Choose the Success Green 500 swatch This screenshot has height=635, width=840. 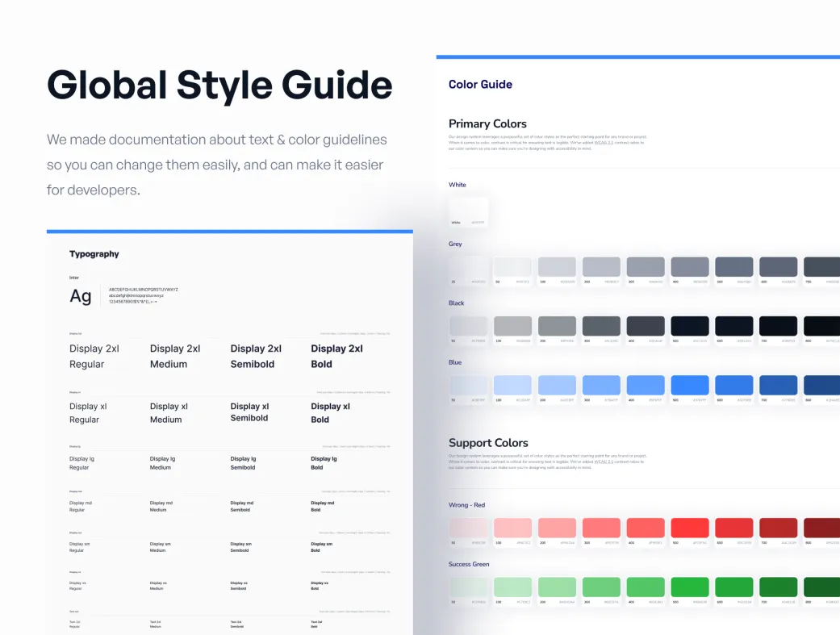(x=689, y=587)
